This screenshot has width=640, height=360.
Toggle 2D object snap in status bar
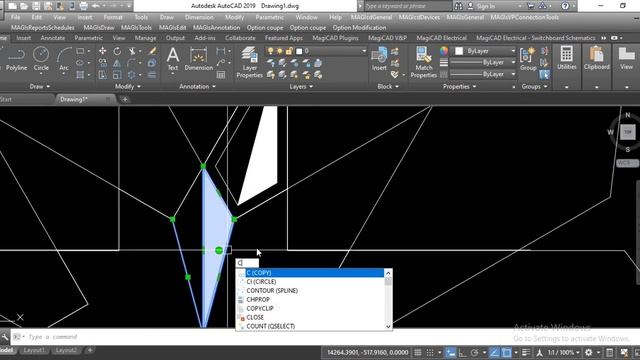pyautogui.click(x=507, y=353)
